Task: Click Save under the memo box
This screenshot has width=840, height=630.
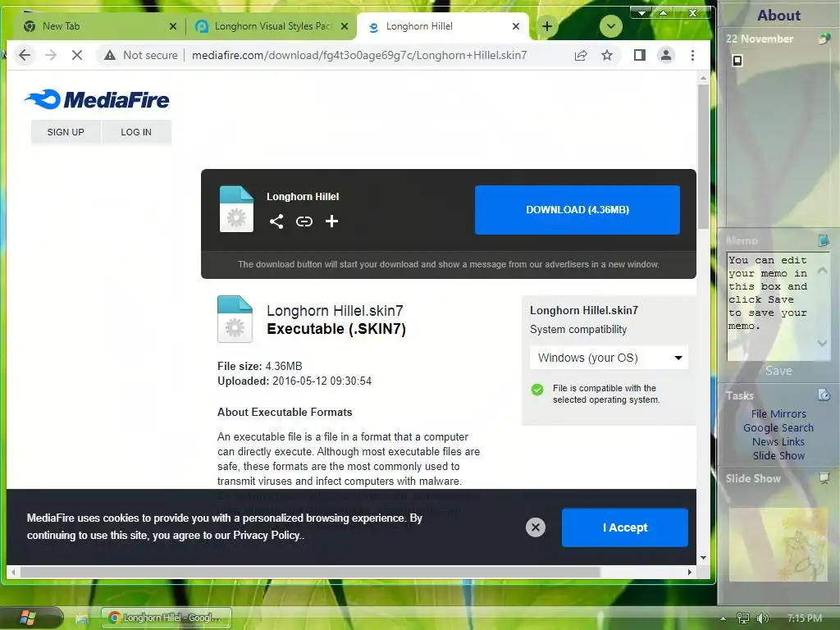Action: 778,371
